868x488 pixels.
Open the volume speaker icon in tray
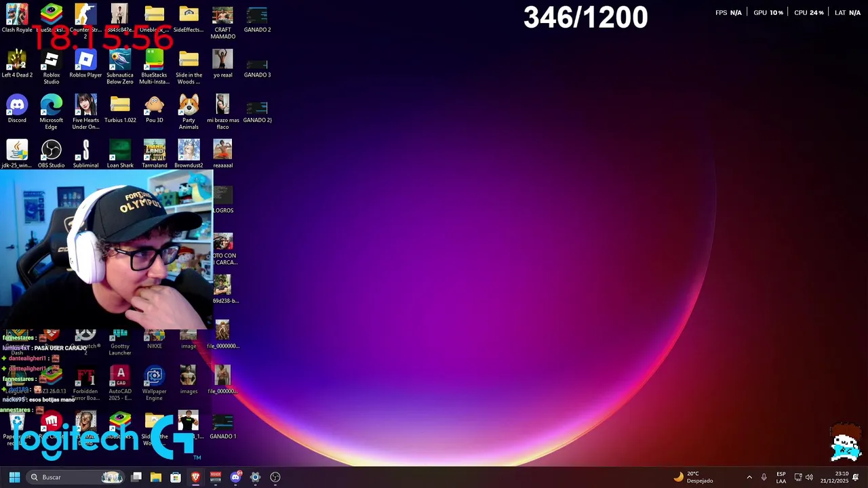(809, 477)
